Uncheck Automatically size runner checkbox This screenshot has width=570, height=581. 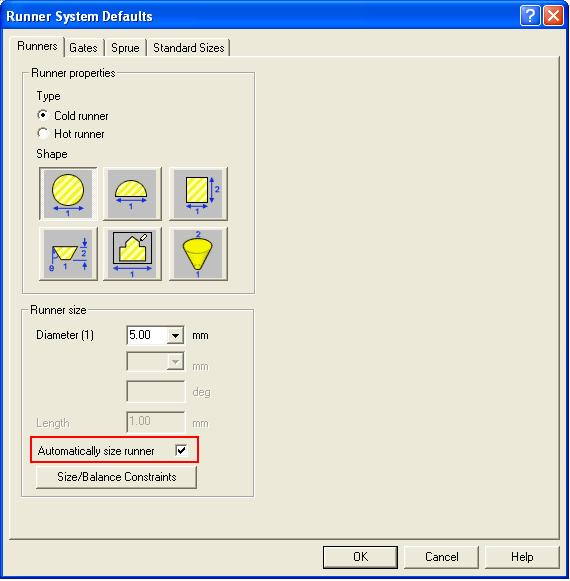181,450
